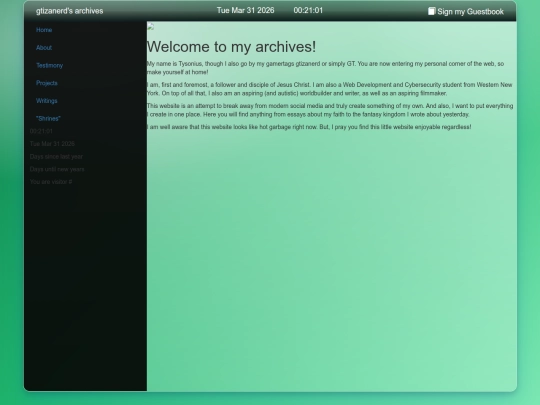Click the sidebar date Tue Mar 31 2026

click(52, 144)
